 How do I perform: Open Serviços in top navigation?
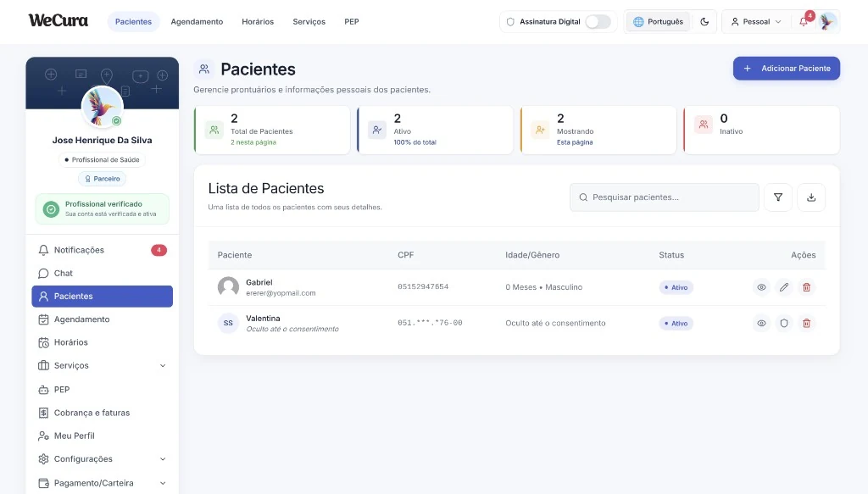pyautogui.click(x=309, y=21)
